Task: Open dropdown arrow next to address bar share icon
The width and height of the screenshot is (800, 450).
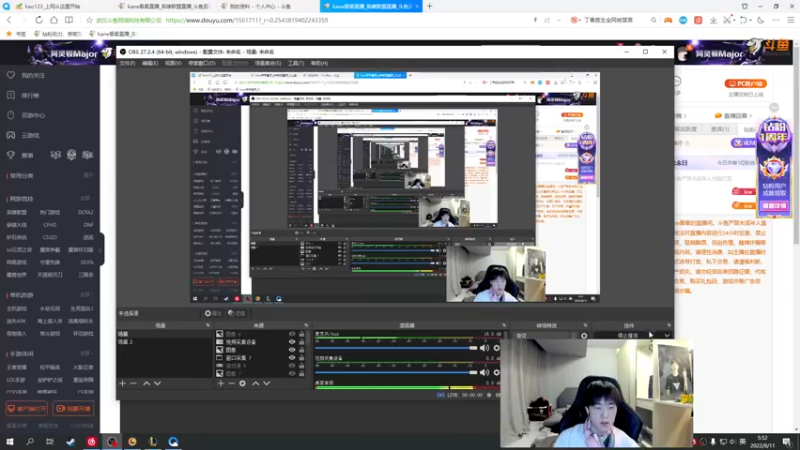Action: tap(558, 20)
